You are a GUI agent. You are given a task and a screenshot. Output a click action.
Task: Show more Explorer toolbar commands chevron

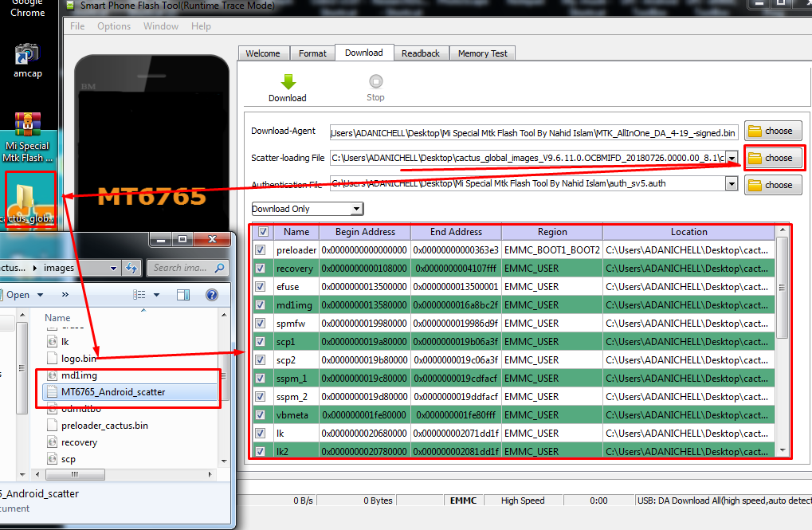pyautogui.click(x=65, y=295)
